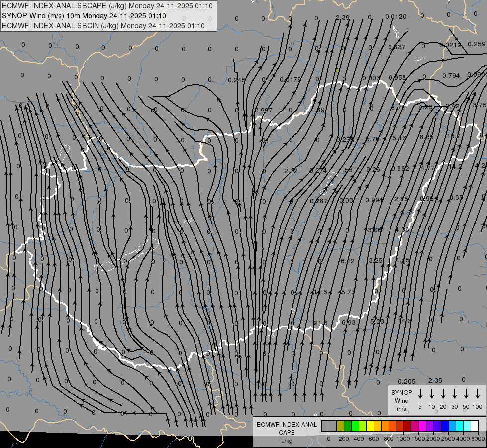Click the map value 5.76

tap(373, 139)
